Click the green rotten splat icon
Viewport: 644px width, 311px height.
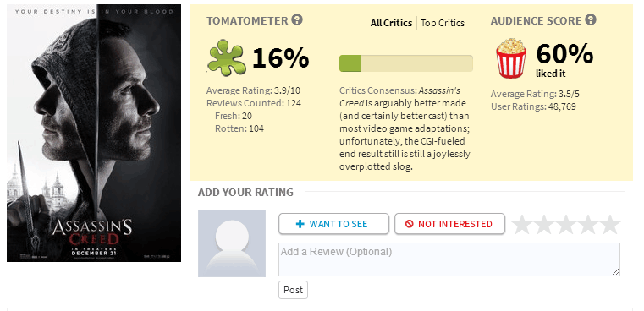(x=226, y=57)
